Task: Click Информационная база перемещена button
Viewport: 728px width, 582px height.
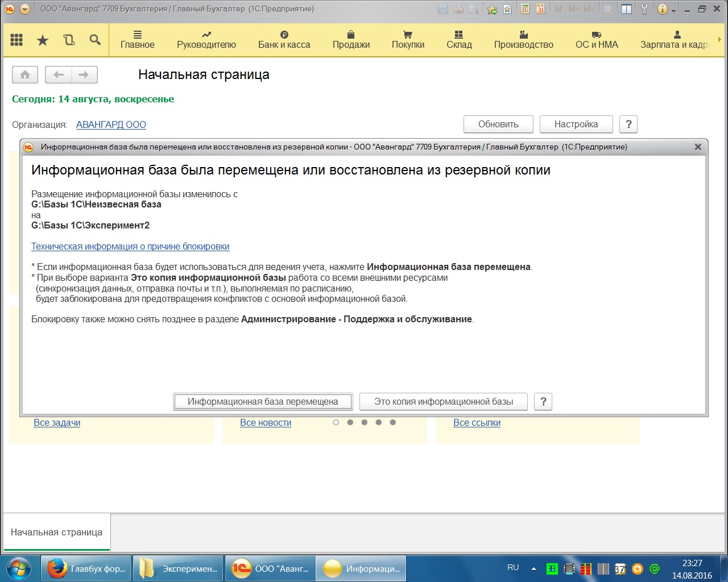Action: click(263, 401)
